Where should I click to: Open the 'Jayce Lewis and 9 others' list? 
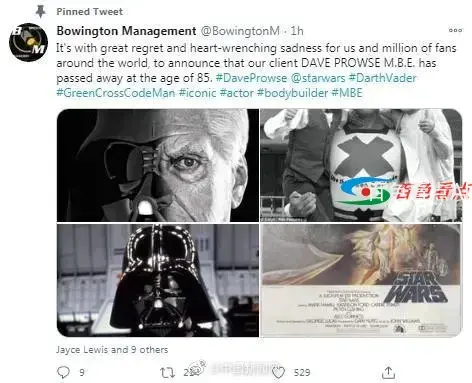click(112, 350)
